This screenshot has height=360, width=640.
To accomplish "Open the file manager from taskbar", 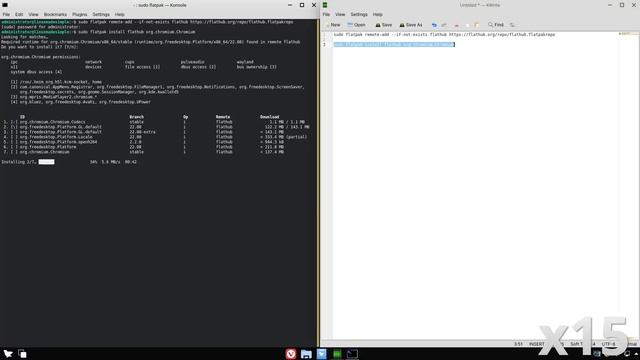I will pos(306,354).
